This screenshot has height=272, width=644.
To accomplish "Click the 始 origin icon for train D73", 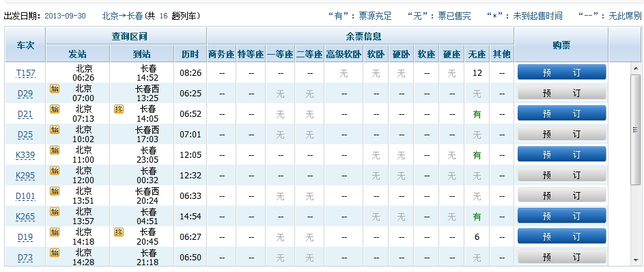I will coord(54,253).
